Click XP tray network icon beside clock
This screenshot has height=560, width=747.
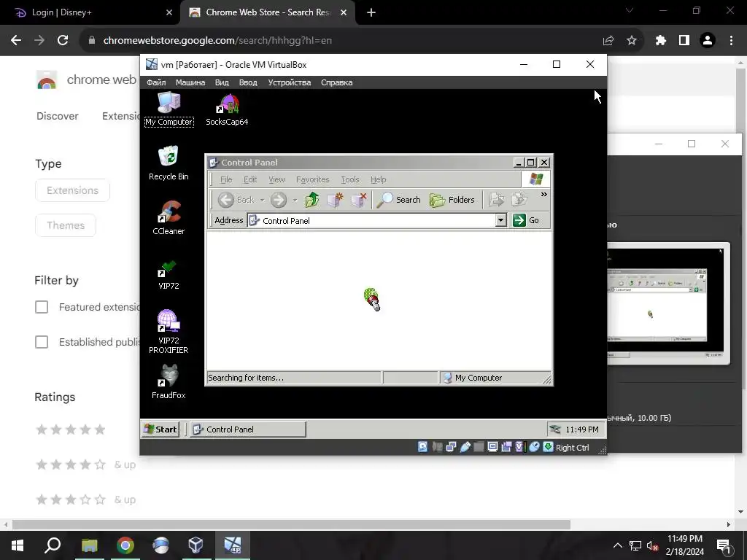555,429
